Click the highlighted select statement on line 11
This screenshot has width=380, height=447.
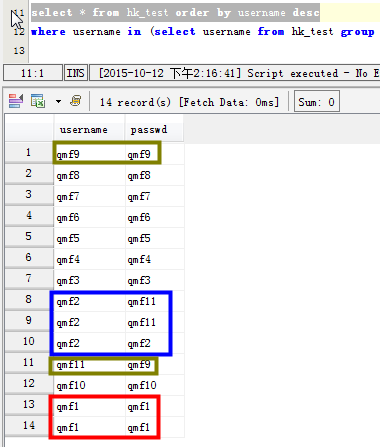pos(175,13)
